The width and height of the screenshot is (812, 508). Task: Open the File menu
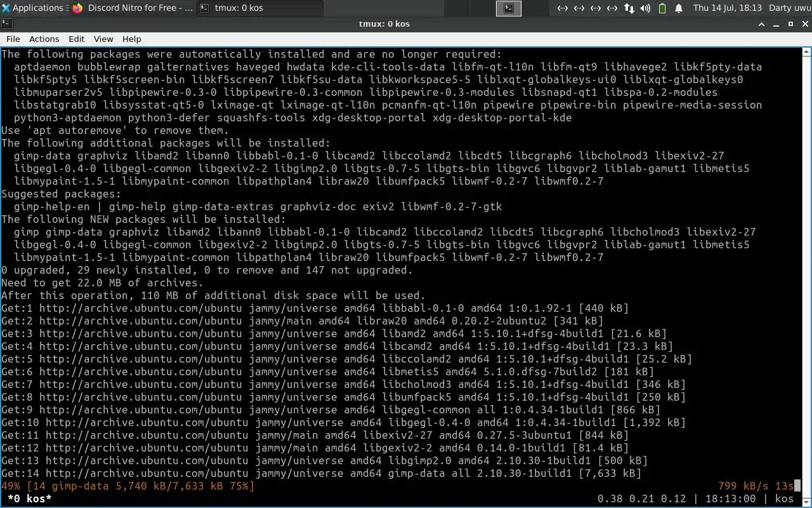click(x=13, y=39)
